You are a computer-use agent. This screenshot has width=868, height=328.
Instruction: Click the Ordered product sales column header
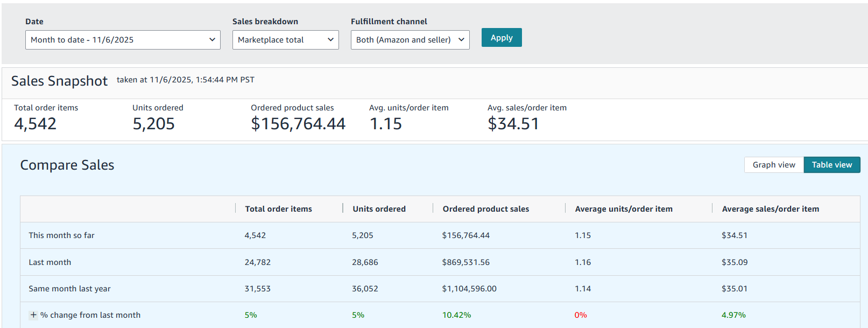[485, 209]
